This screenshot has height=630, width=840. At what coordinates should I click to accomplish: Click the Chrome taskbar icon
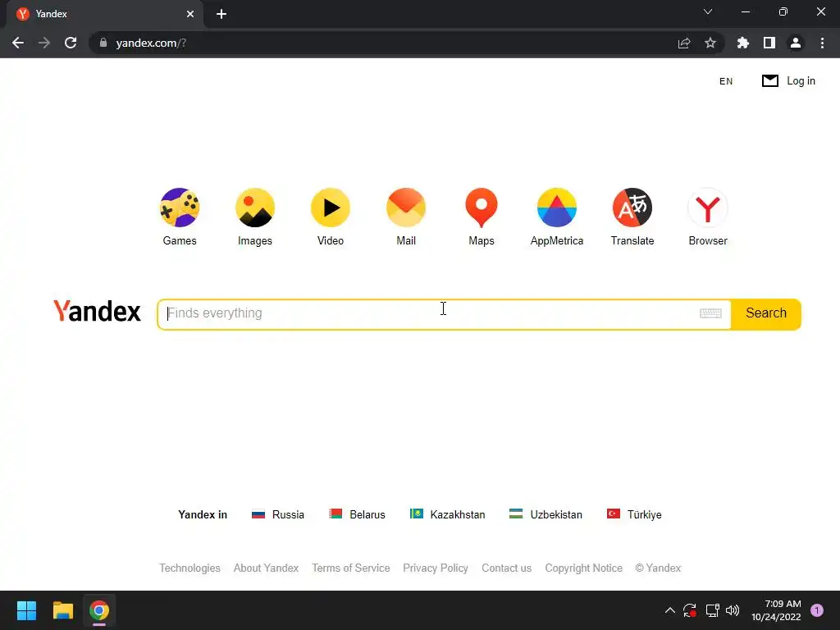click(x=99, y=610)
